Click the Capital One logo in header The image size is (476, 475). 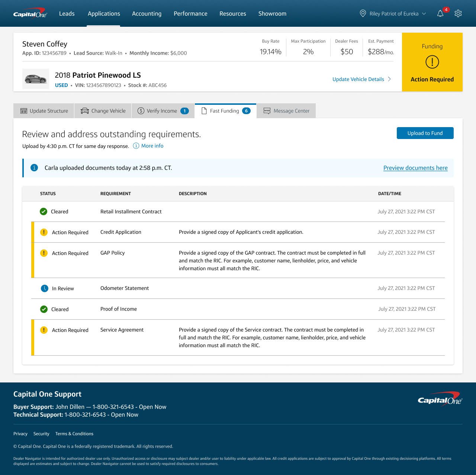(30, 13)
